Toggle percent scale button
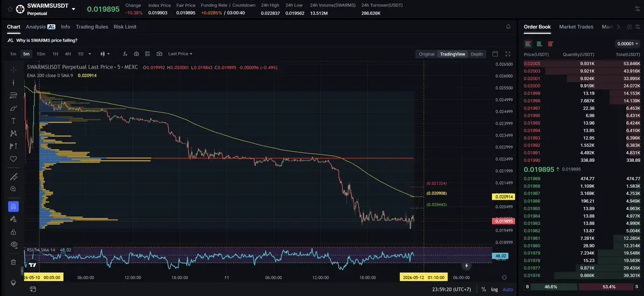Screen dimensions: 644x296 pos(483,290)
